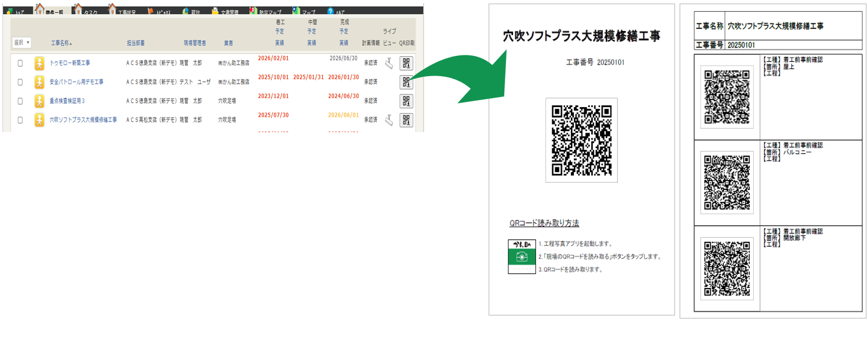Click 工事番号 20250101 on the cover sheet
Viewport: 868px width, 347px height.
point(595,62)
